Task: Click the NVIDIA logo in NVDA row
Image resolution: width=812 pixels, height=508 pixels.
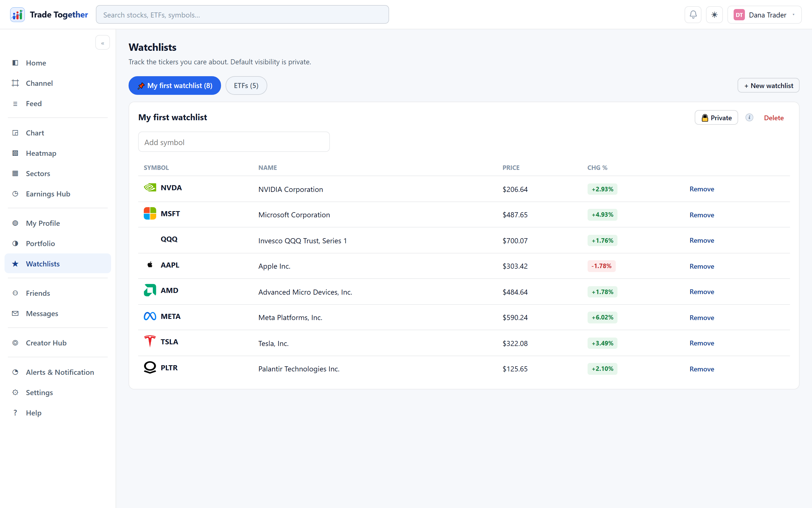Action: 150,187
